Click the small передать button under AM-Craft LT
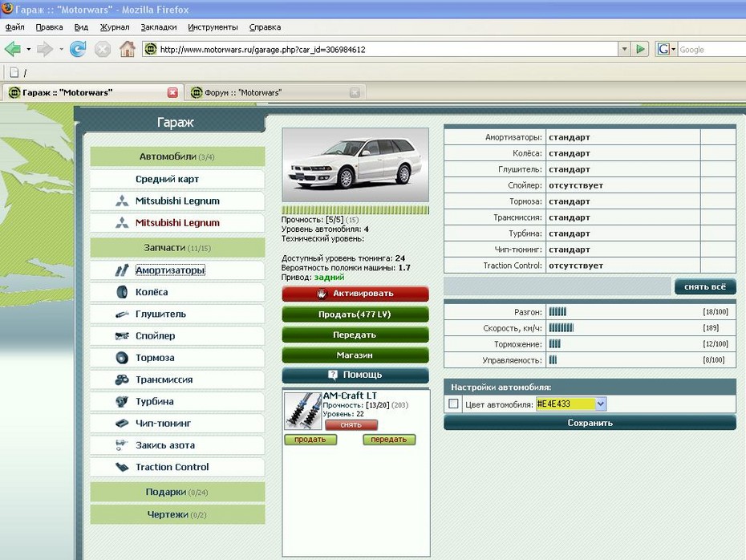The height and width of the screenshot is (560, 746). click(x=389, y=440)
